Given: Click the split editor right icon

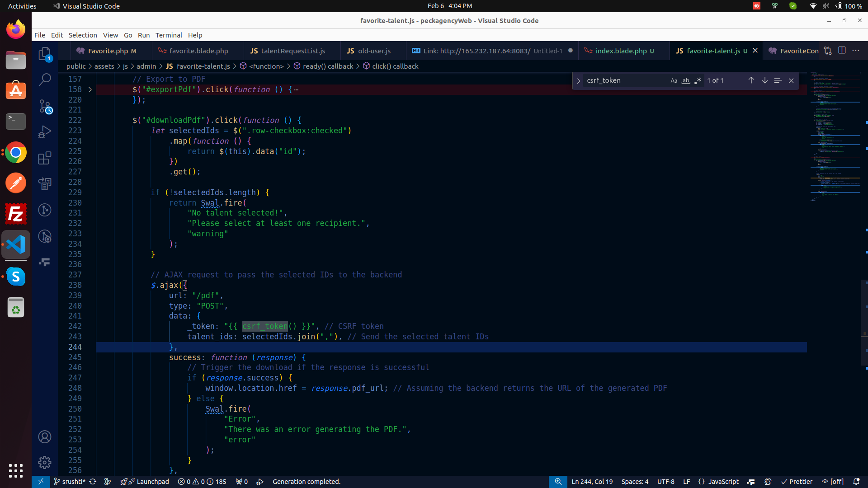Looking at the screenshot, I should [x=842, y=51].
